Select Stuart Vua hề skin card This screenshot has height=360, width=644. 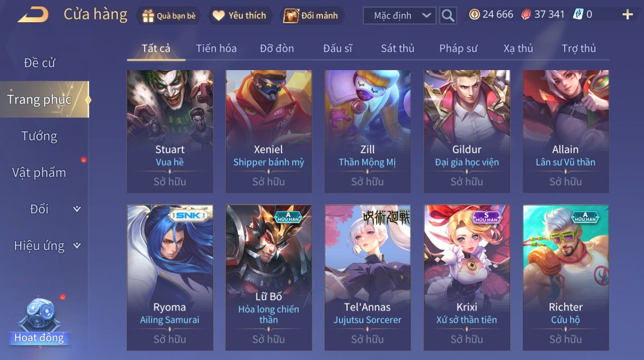[170, 131]
